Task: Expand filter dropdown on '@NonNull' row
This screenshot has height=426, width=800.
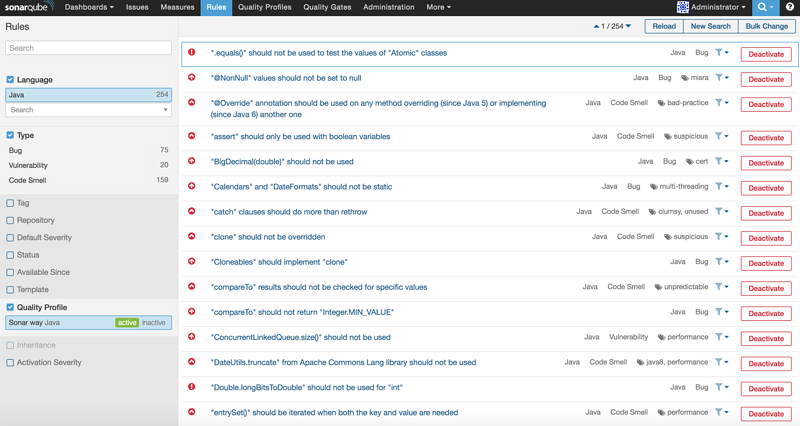Action: pos(727,78)
